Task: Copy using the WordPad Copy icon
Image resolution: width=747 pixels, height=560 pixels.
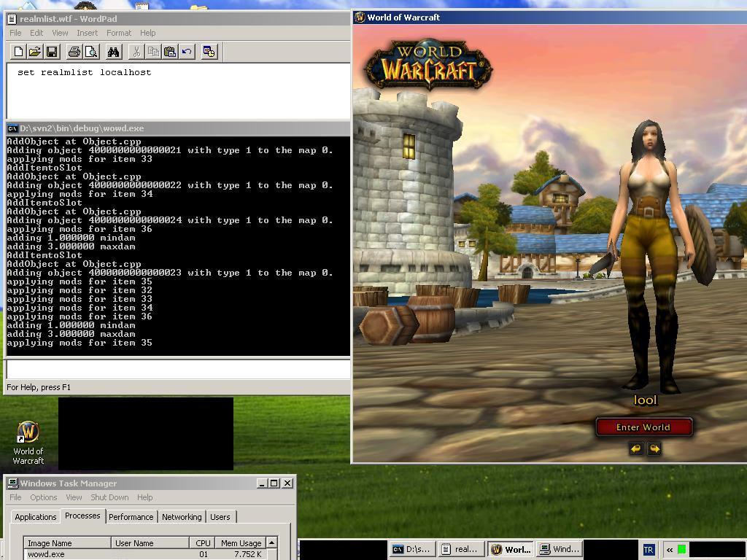Action: (x=153, y=52)
